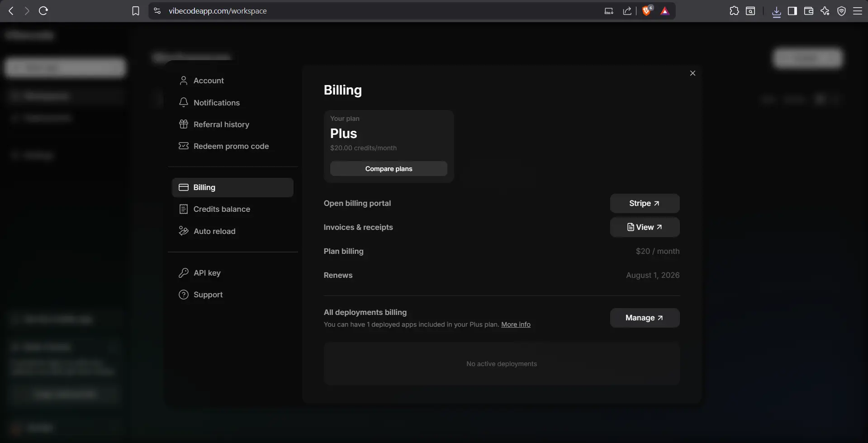Image resolution: width=868 pixels, height=443 pixels.
Task: View invoices and receipts
Action: [645, 227]
